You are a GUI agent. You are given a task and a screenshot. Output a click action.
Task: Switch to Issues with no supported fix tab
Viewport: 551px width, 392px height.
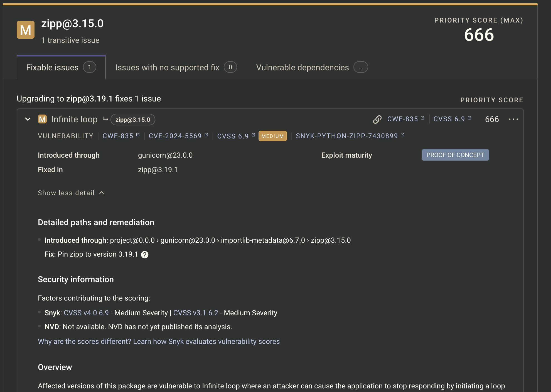coord(176,67)
